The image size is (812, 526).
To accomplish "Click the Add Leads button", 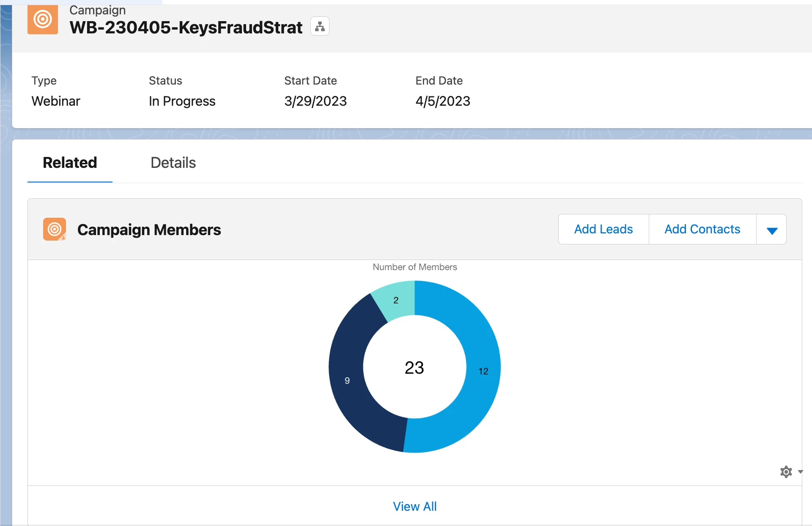I will [603, 229].
